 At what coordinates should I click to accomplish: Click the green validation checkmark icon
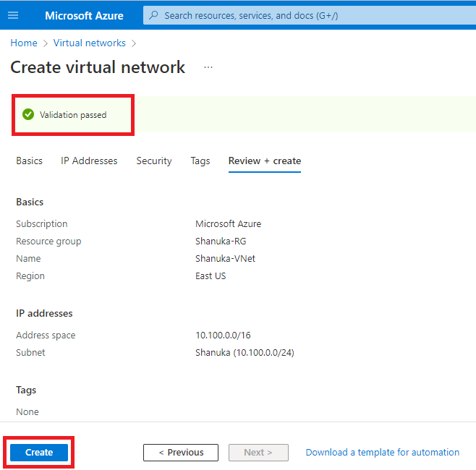(x=28, y=114)
